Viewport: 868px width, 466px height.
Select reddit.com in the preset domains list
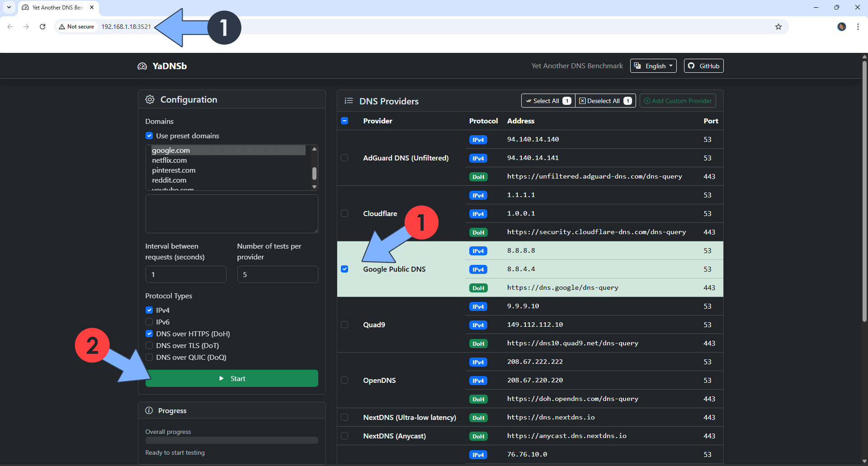228,180
